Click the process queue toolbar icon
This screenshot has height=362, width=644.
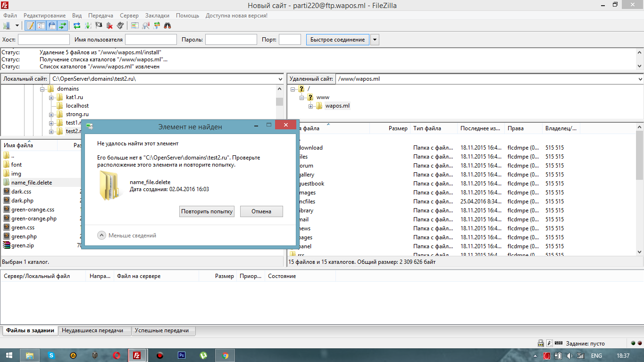88,25
